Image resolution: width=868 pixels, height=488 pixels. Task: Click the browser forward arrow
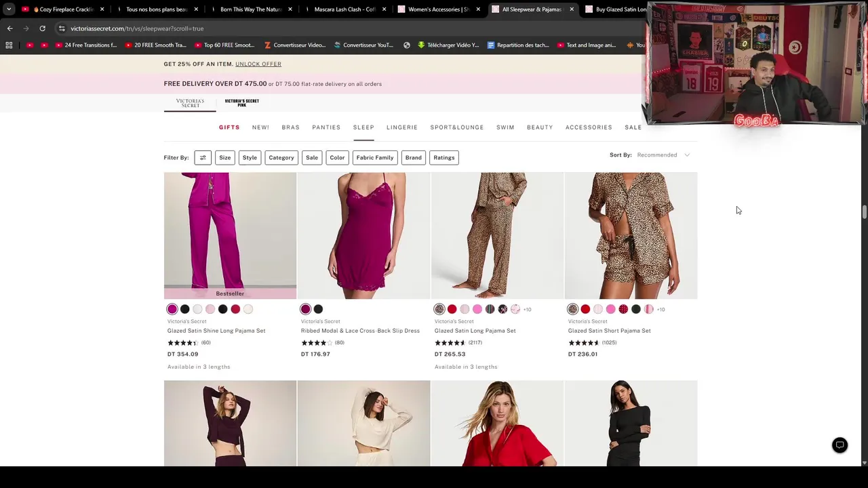click(x=26, y=28)
